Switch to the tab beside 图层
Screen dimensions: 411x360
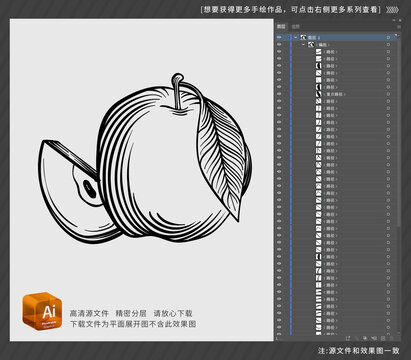[295, 26]
